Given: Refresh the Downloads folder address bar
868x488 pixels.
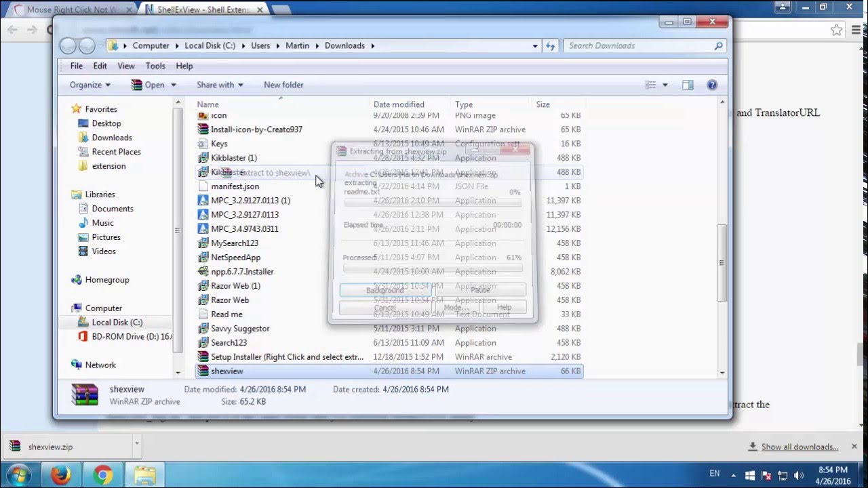Looking at the screenshot, I should click(x=550, y=46).
